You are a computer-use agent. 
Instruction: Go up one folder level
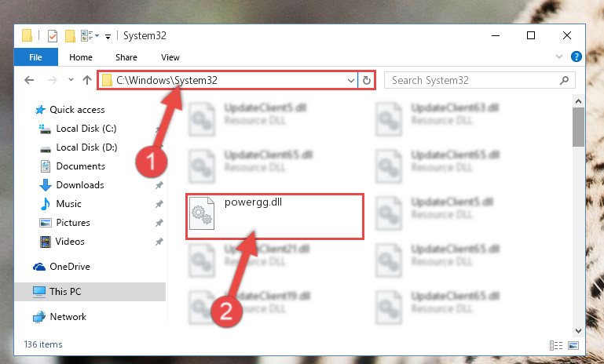(x=87, y=80)
